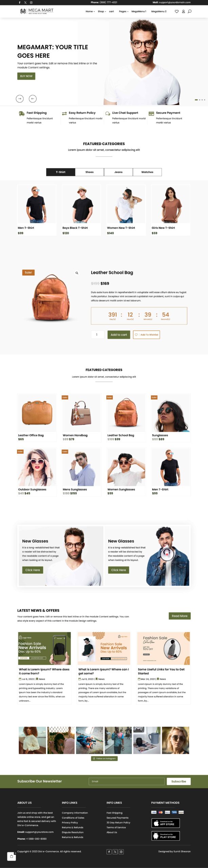Click the Instagram icon in top bar
The width and height of the screenshot is (208, 868).
coord(31,2)
